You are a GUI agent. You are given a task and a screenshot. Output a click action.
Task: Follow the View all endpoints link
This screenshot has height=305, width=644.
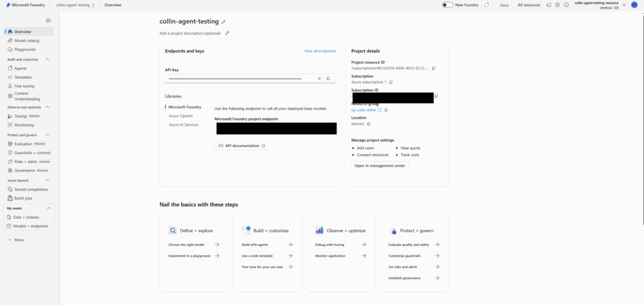319,51
